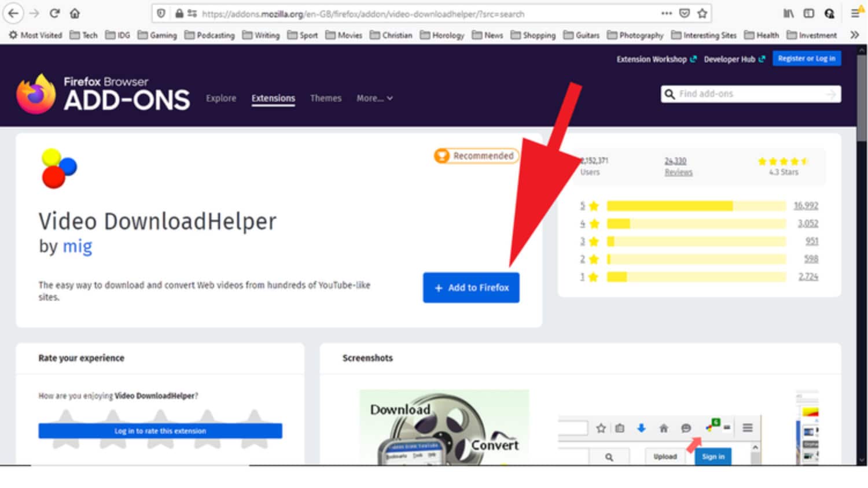The height and width of the screenshot is (488, 868).
Task: Open the Horology bookmarks folder
Action: pyautogui.click(x=442, y=35)
